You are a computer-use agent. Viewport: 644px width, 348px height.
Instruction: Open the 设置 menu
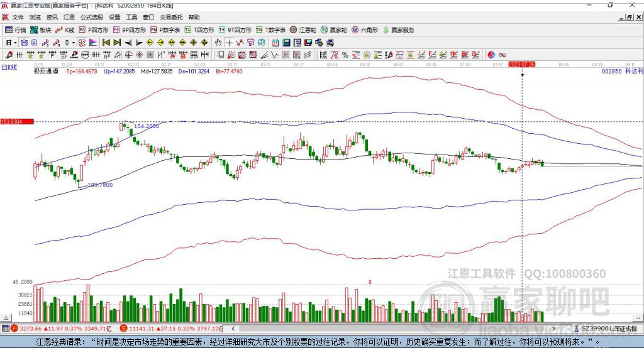[114, 17]
